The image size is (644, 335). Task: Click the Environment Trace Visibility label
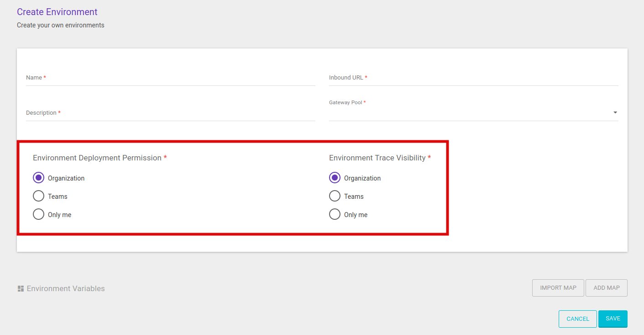pos(377,158)
